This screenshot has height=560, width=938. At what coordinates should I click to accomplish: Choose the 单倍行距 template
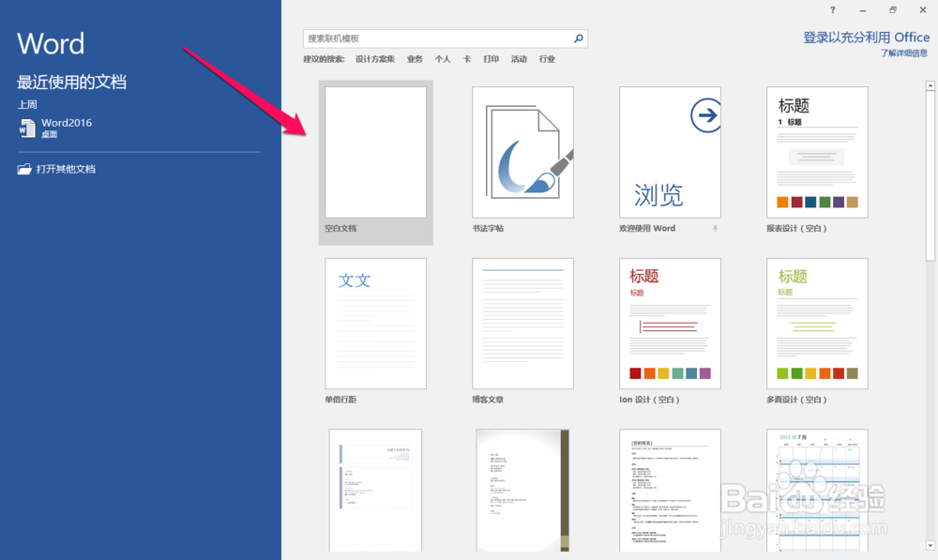click(x=376, y=324)
